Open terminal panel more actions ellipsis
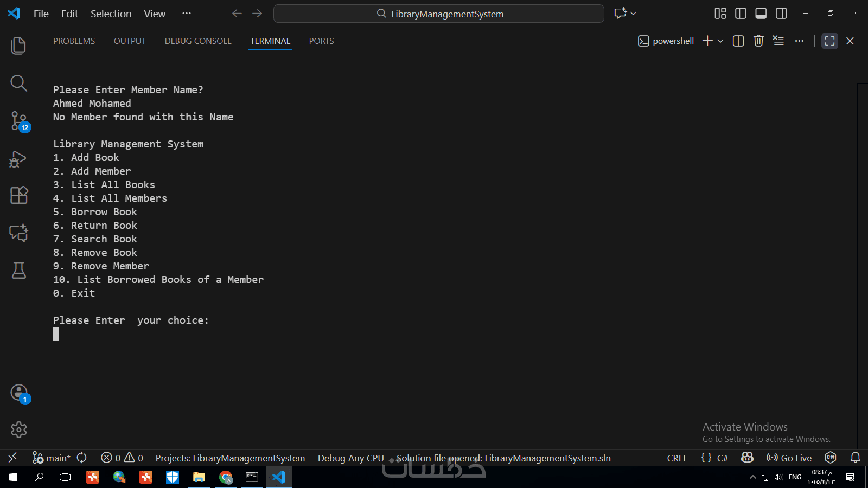The height and width of the screenshot is (488, 868). (799, 41)
